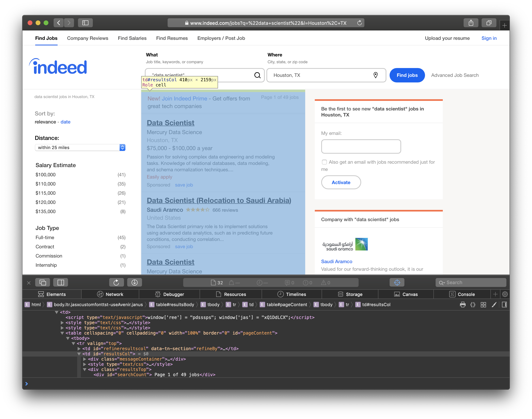Reload the page from the address bar
Screen dimensions: 532x419
click(359, 23)
